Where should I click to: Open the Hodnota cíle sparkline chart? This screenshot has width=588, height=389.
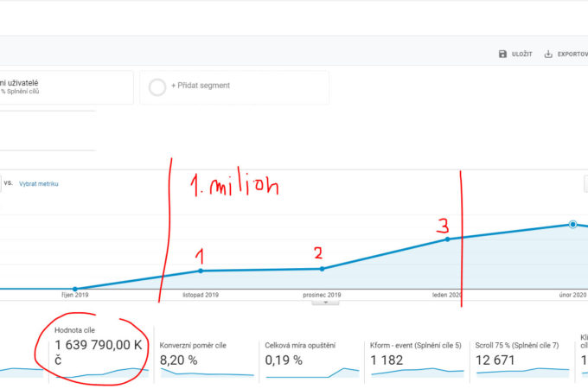pyautogui.click(x=94, y=373)
